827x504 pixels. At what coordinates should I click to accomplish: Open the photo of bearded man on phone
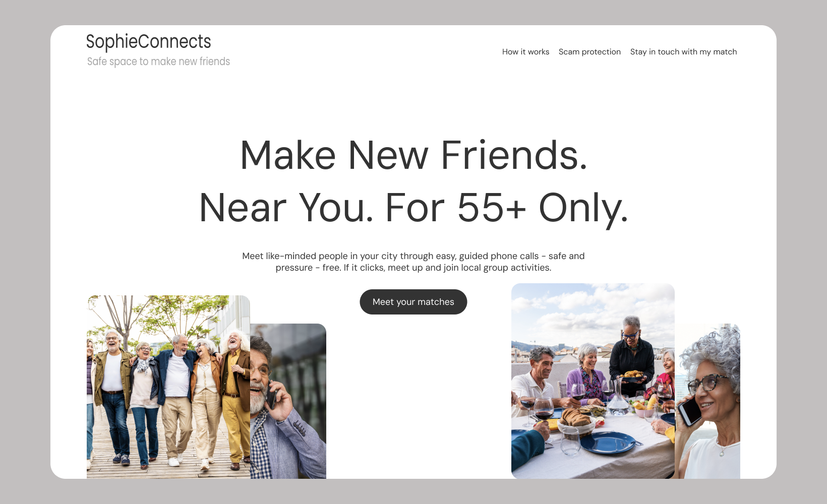pos(288,401)
